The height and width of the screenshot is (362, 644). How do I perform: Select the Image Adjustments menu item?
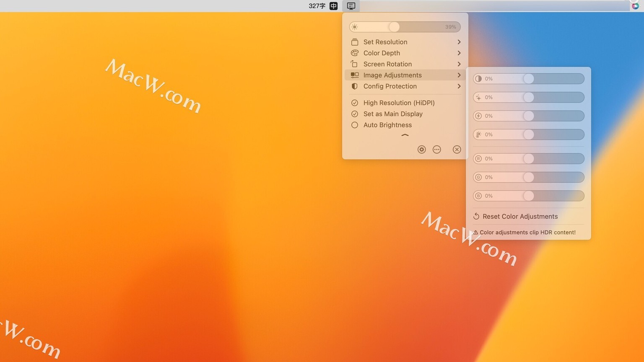pyautogui.click(x=405, y=75)
